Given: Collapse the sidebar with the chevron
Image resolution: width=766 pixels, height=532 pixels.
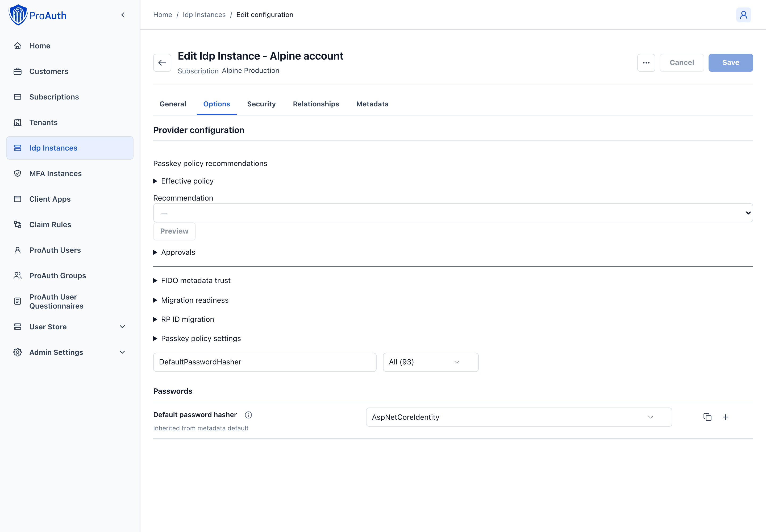Looking at the screenshot, I should click(x=123, y=15).
